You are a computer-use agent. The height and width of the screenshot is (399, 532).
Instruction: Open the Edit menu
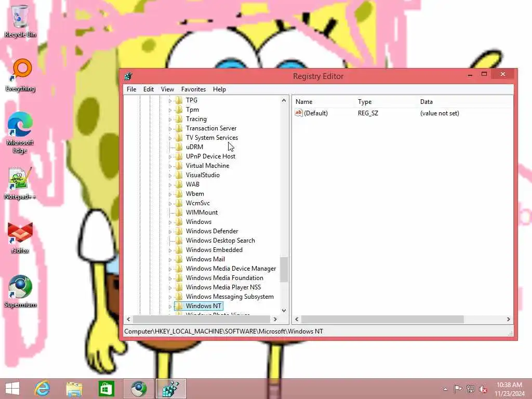tap(148, 89)
